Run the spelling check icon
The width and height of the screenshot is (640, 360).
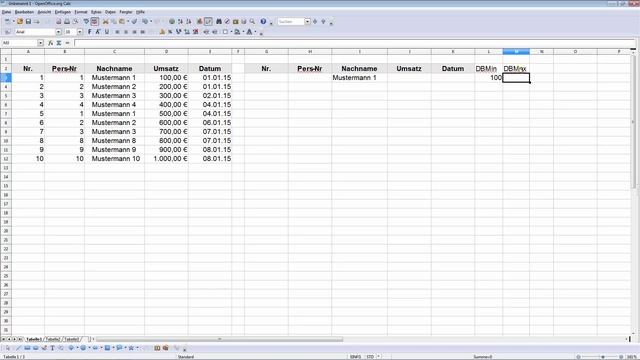(x=86, y=21)
